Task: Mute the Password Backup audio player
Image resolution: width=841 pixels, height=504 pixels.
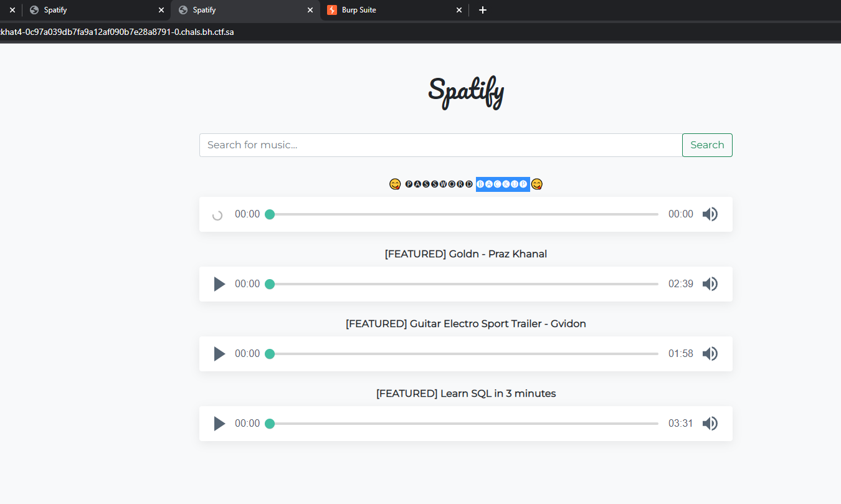Action: (710, 214)
